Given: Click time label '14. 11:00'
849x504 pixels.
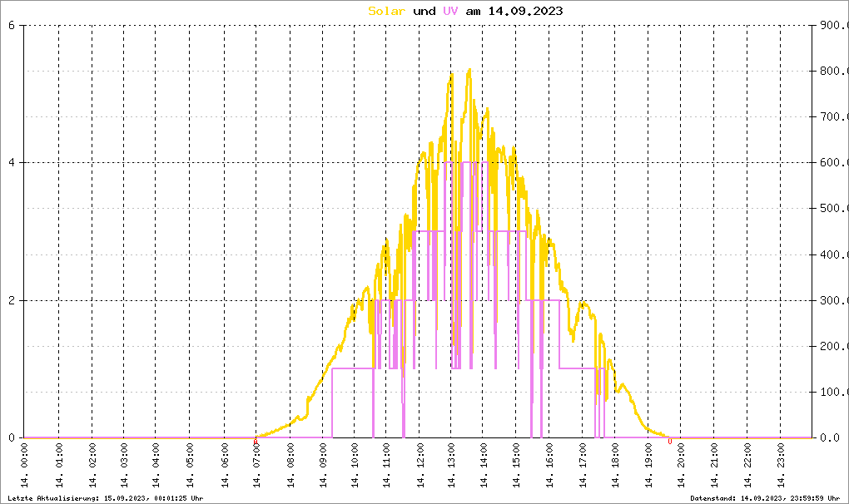Looking at the screenshot, I should click(x=386, y=466).
